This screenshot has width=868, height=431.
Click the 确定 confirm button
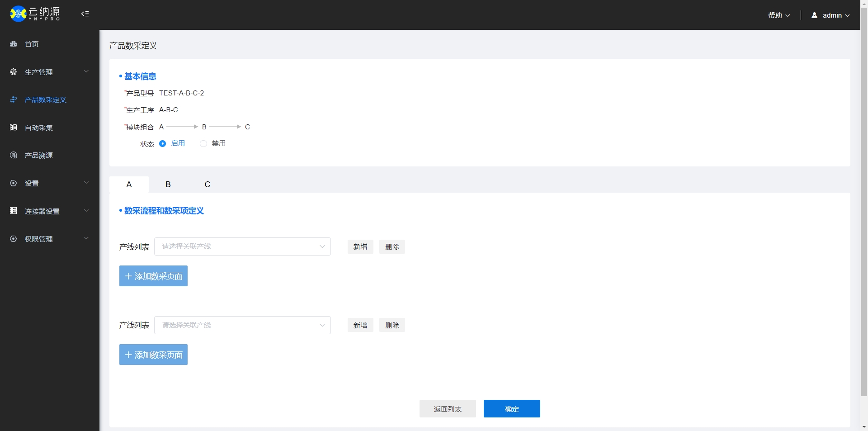pyautogui.click(x=512, y=409)
